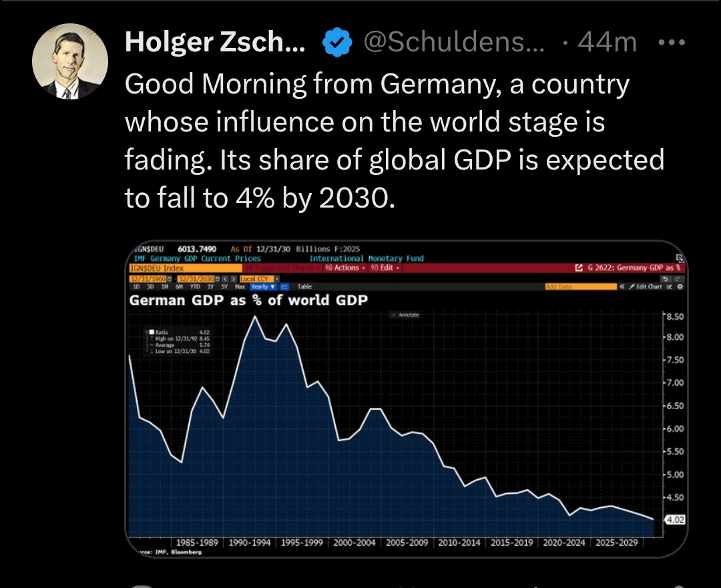Viewport: 721px width, 588px height.
Task: Click the Edit Chart pencil icon
Action: coord(632,287)
